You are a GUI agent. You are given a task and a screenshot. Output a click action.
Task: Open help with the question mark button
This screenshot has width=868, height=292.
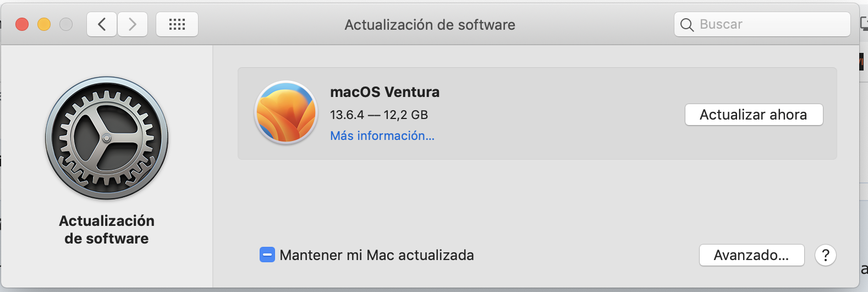826,255
